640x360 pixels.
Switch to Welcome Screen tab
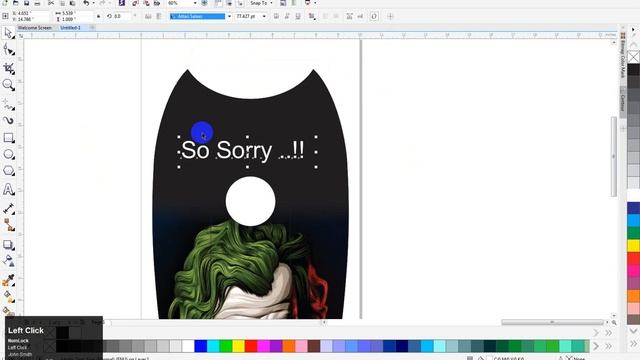(x=35, y=28)
